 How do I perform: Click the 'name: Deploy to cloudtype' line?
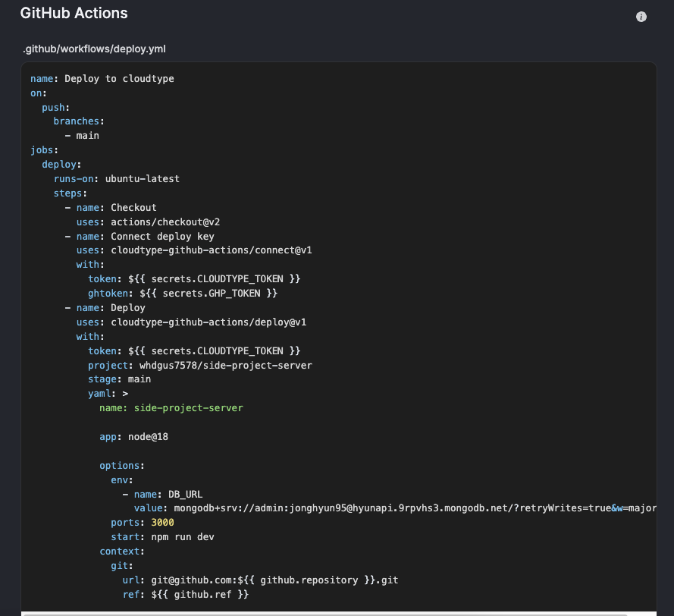click(x=102, y=78)
